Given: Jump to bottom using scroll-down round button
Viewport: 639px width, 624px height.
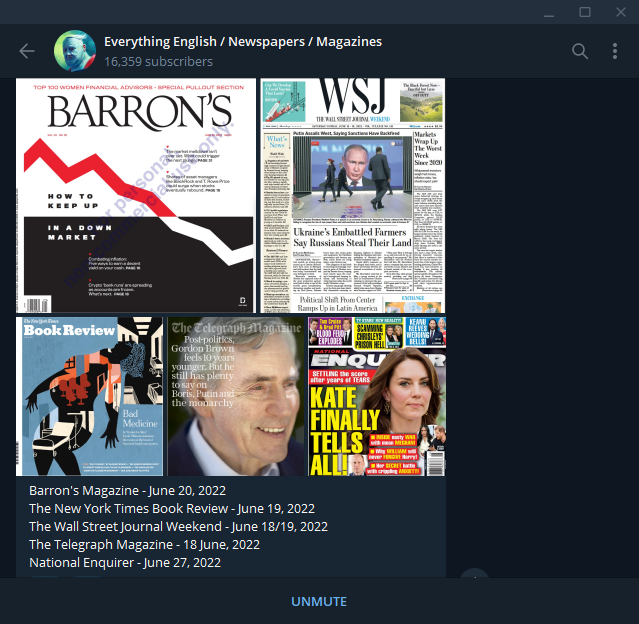Looking at the screenshot, I should pos(475,574).
